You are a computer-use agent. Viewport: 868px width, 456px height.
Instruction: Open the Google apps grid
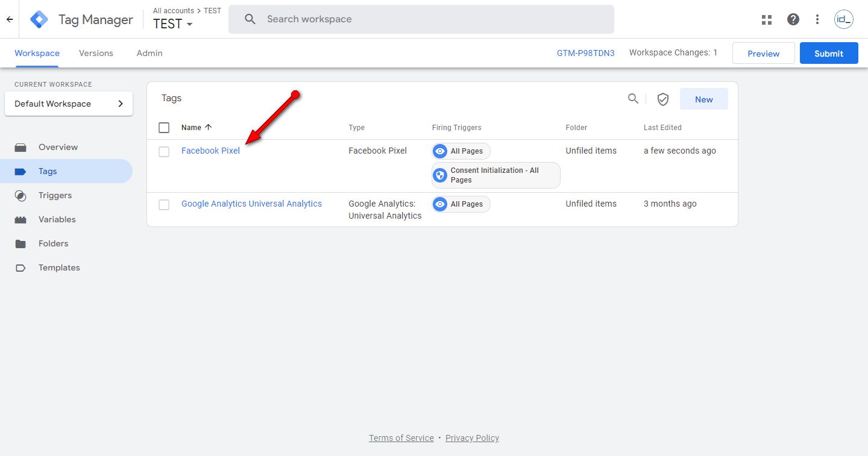(x=767, y=19)
